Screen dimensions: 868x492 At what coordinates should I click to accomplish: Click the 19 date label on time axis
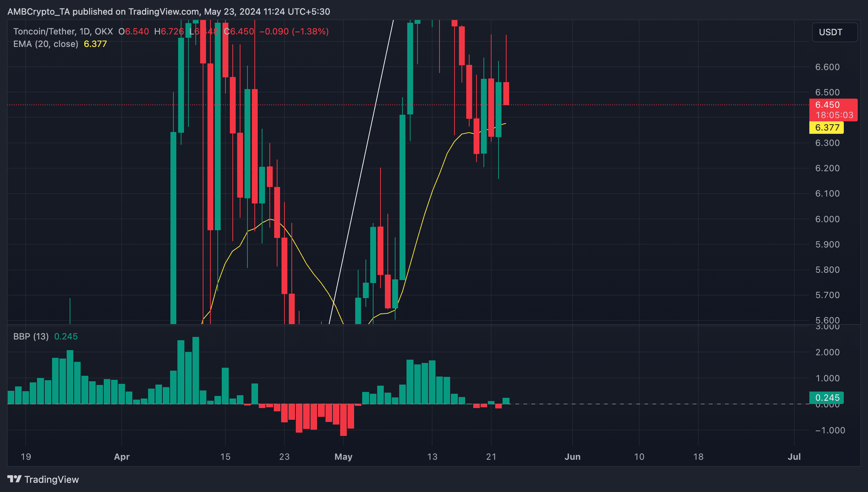[26, 457]
